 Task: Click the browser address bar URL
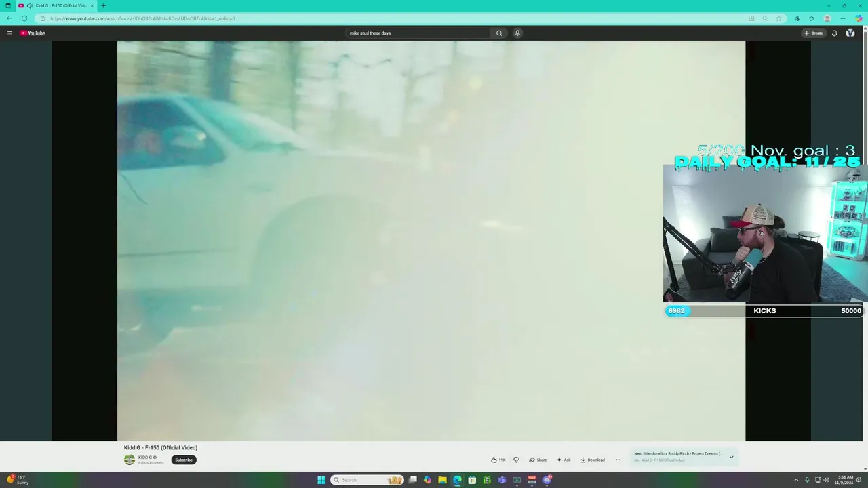142,18
